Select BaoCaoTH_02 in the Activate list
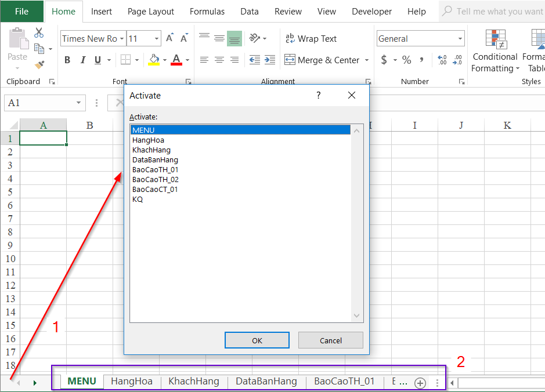545x392 pixels. coord(240,180)
